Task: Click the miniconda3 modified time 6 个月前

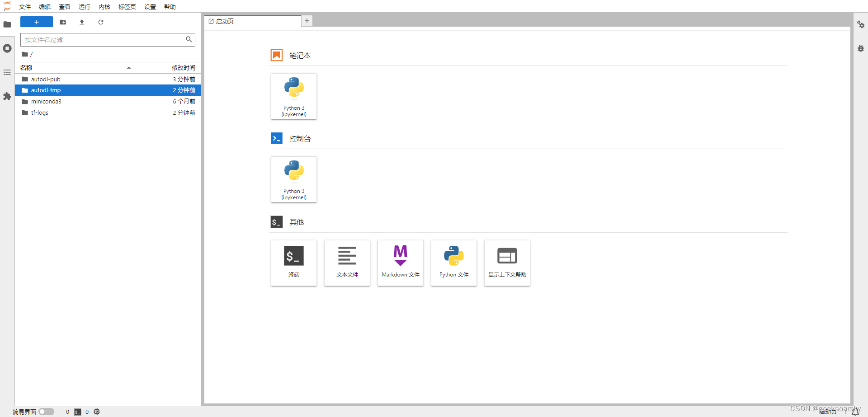Action: pos(184,101)
